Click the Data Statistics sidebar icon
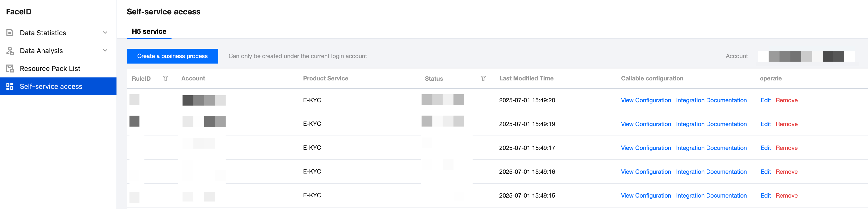The height and width of the screenshot is (209, 868). (x=10, y=33)
